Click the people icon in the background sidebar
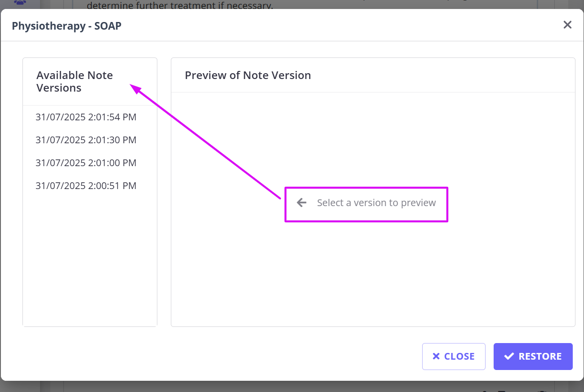 click(x=20, y=2)
